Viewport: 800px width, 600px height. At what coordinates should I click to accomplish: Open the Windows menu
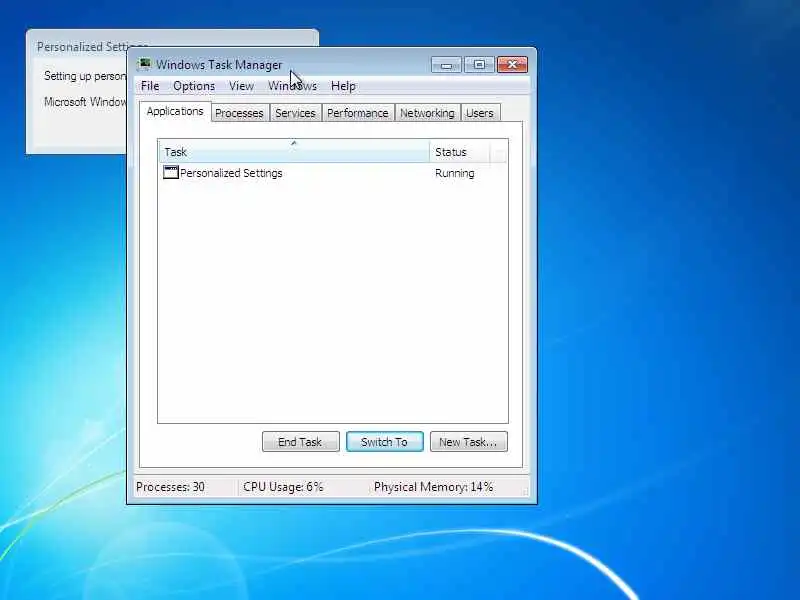[292, 86]
